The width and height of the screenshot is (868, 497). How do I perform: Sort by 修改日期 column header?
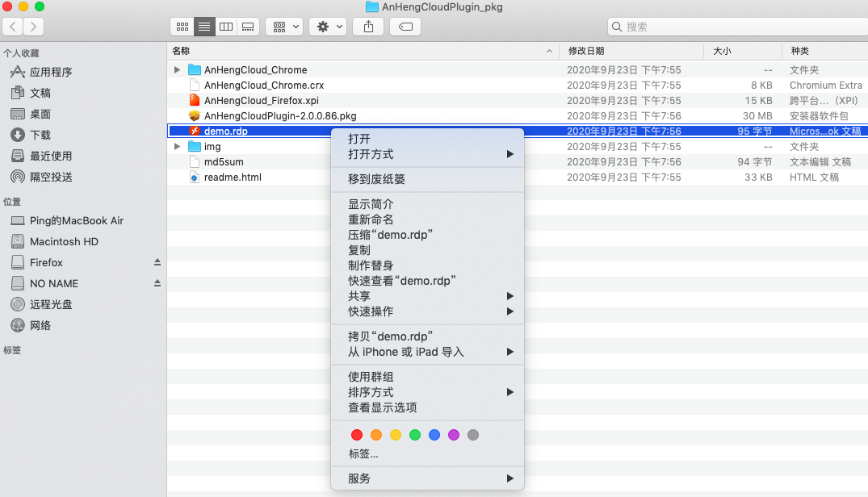(x=631, y=51)
